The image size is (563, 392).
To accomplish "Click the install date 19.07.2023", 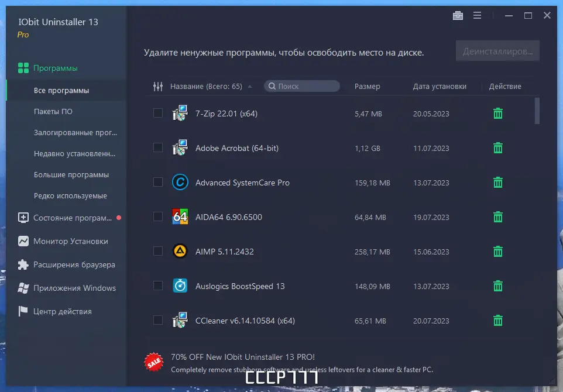I will click(x=431, y=217).
